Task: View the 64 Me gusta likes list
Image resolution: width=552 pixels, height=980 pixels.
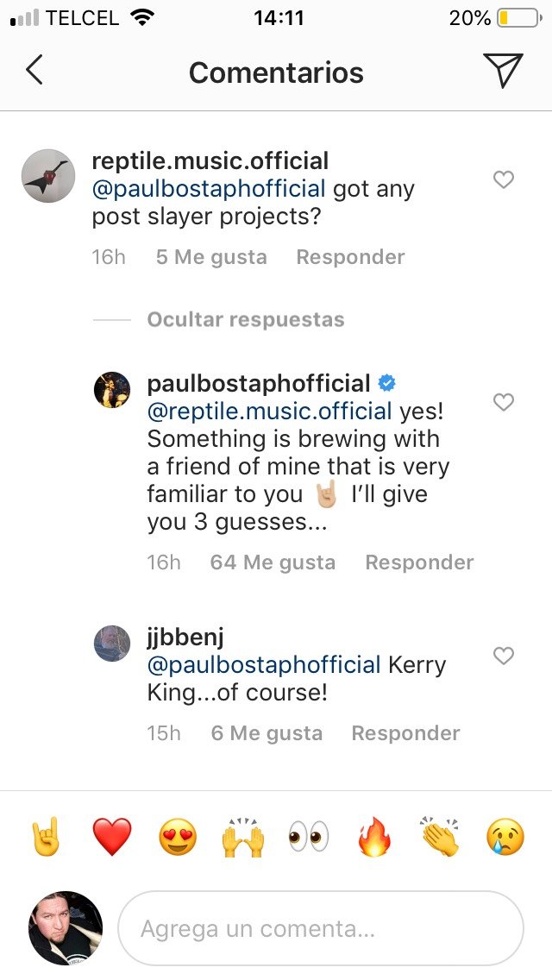Action: 273,562
